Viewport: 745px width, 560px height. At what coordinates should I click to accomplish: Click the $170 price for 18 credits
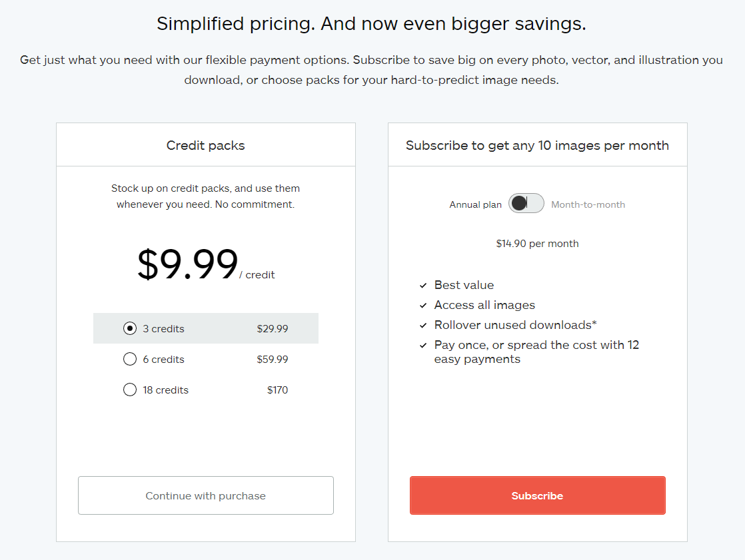pos(277,390)
